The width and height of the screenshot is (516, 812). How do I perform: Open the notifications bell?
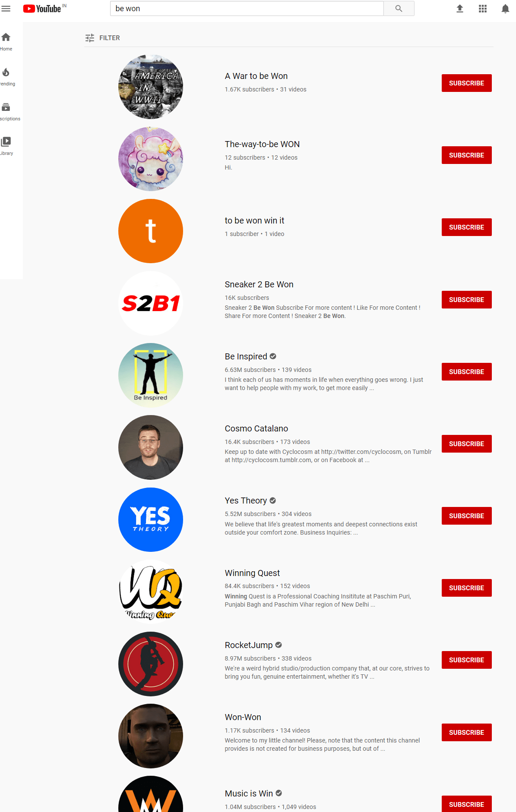point(505,9)
